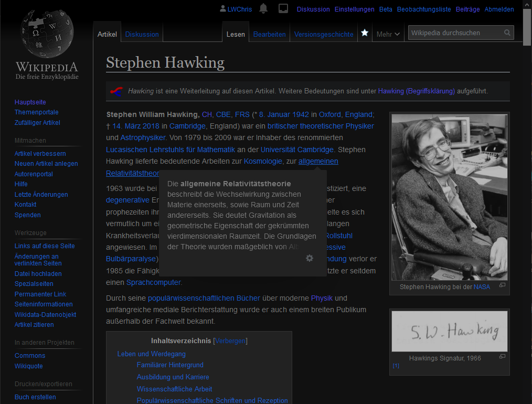
Task: Click Abmelden to log out
Action: [x=499, y=9]
